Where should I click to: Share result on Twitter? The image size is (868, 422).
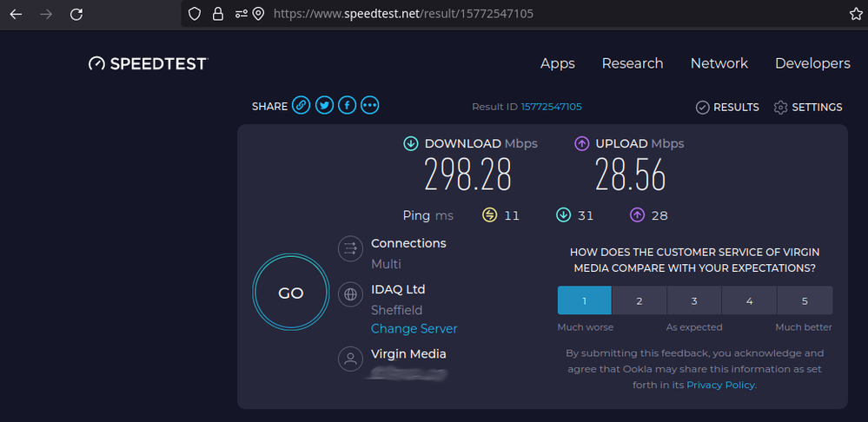[x=324, y=105]
